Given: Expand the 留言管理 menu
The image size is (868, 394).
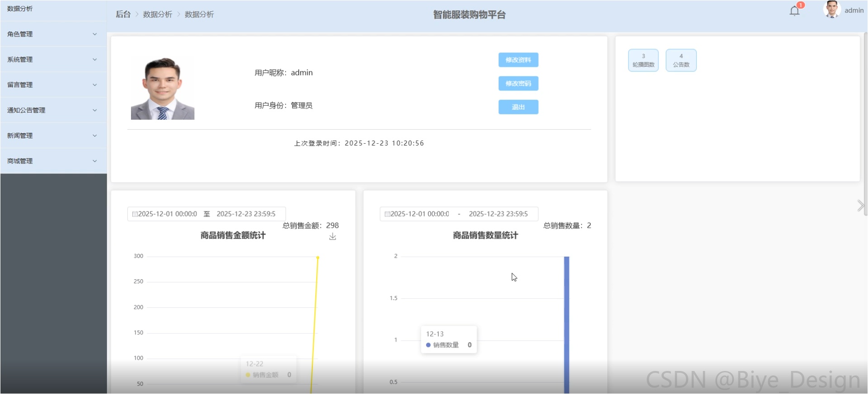Looking at the screenshot, I should [x=53, y=84].
